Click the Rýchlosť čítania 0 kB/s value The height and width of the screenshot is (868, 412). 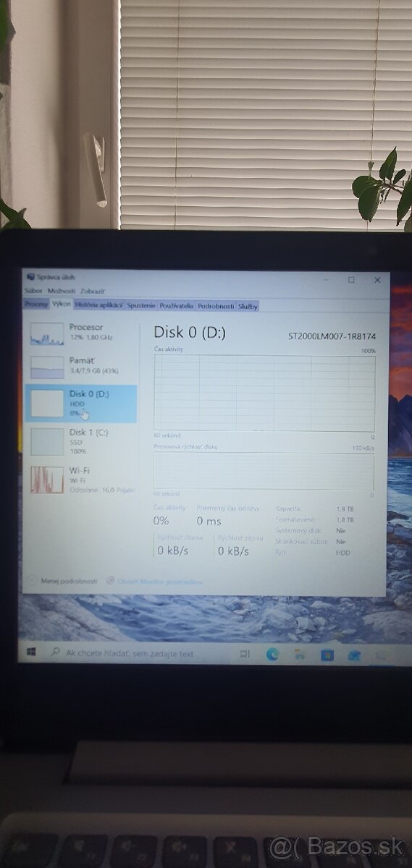pyautogui.click(x=173, y=550)
